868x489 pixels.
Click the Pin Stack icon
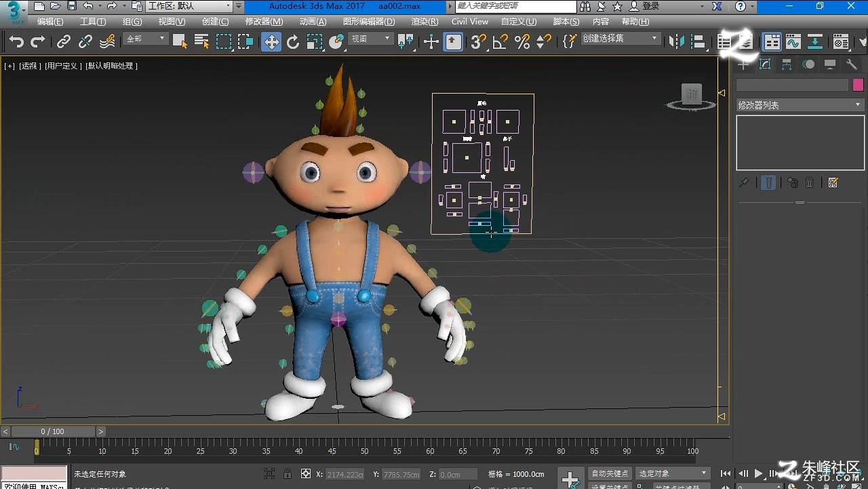point(744,182)
